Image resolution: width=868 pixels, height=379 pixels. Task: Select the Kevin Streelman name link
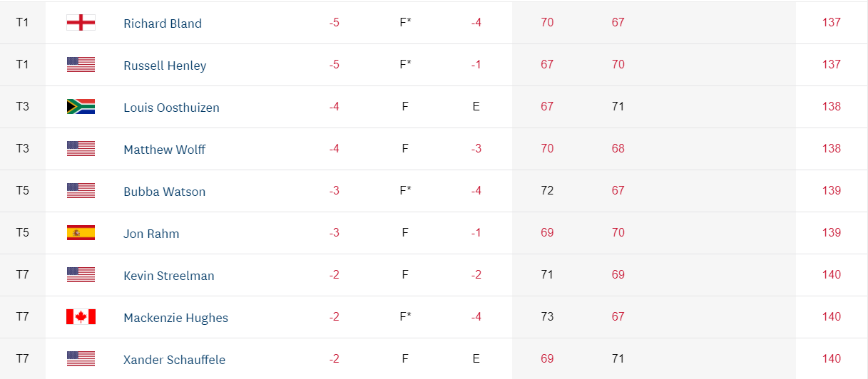tap(168, 276)
